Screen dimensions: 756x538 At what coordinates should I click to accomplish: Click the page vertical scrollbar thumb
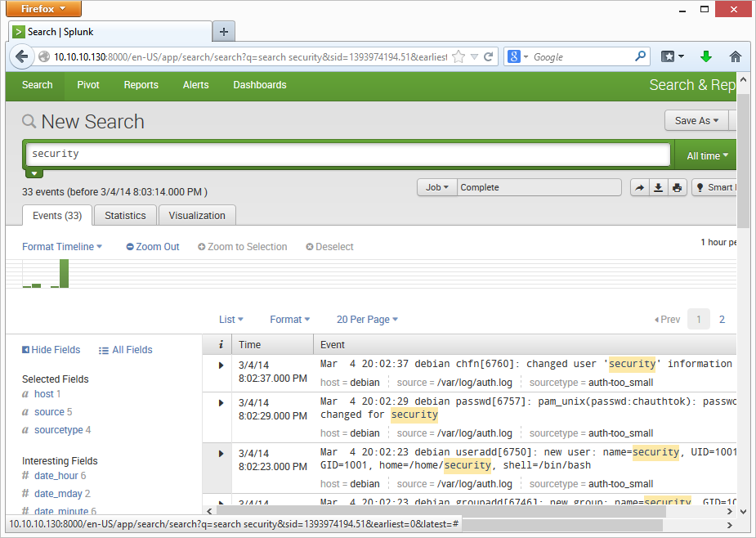(743, 159)
